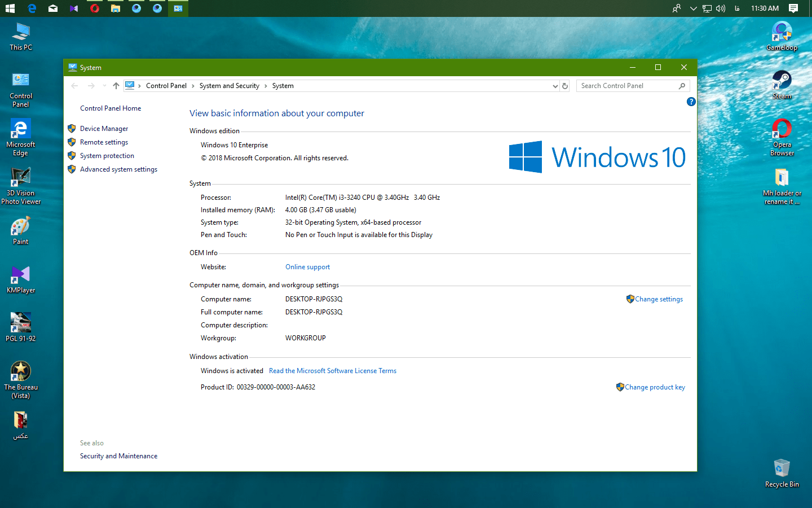Click the Forward arrow in System window
Screen dimensions: 812x508
[91, 86]
